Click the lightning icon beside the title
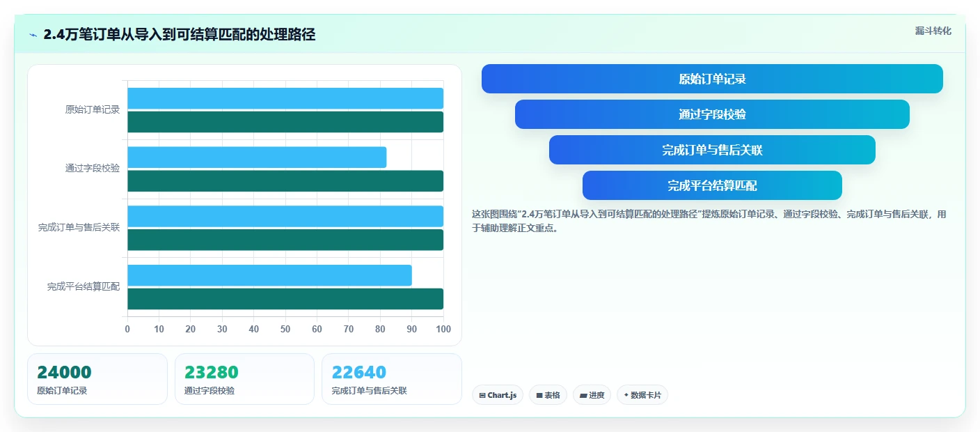Screen dimensions: 980x432 [33, 35]
